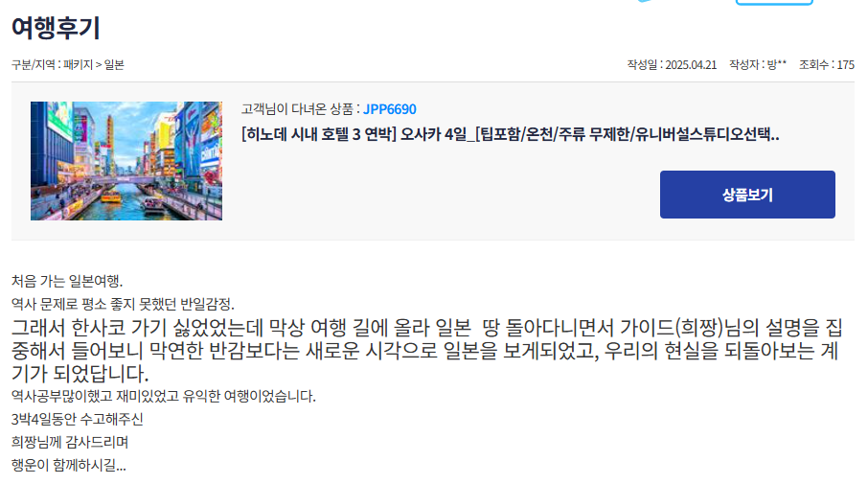The width and height of the screenshot is (868, 484).
Task: Click the 작성일 2025.04.21 date text
Action: [672, 65]
